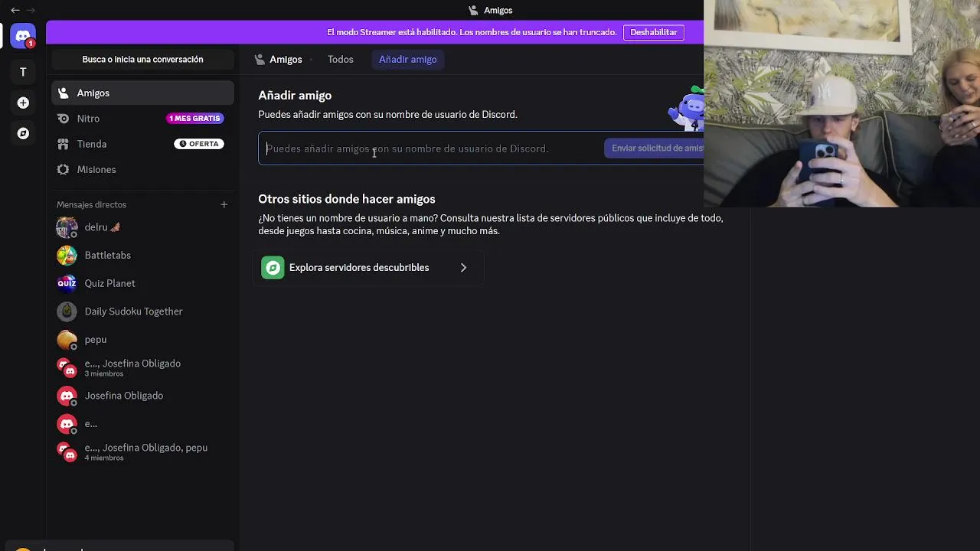
Task: Click Enviar solicitud de amistad button
Action: (655, 148)
